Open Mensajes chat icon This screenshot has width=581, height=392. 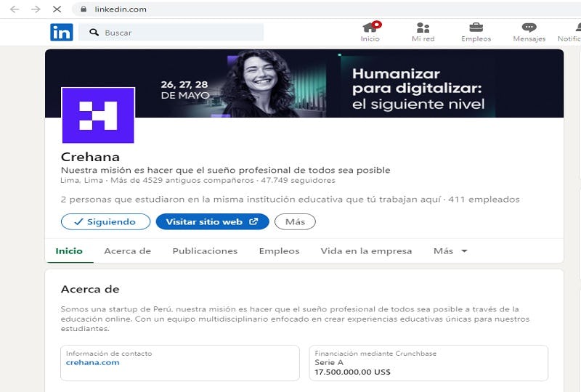(x=529, y=28)
